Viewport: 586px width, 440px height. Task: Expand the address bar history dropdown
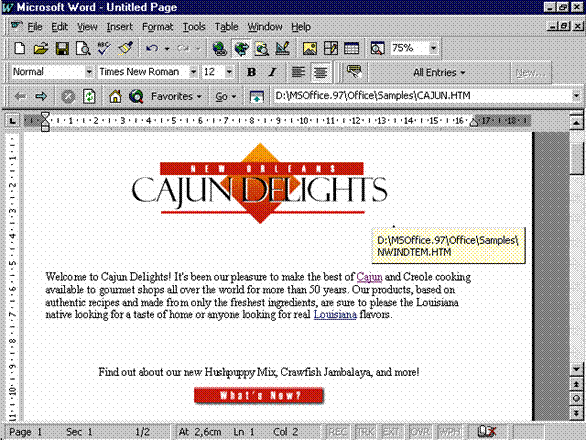coord(576,96)
